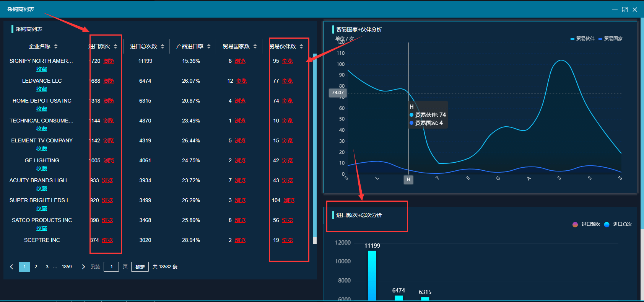Browse trade partners 104 for SUPER BRIGHT

289,200
